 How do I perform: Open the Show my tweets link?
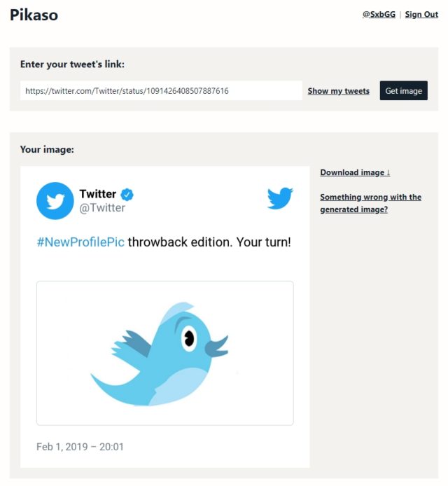point(338,91)
